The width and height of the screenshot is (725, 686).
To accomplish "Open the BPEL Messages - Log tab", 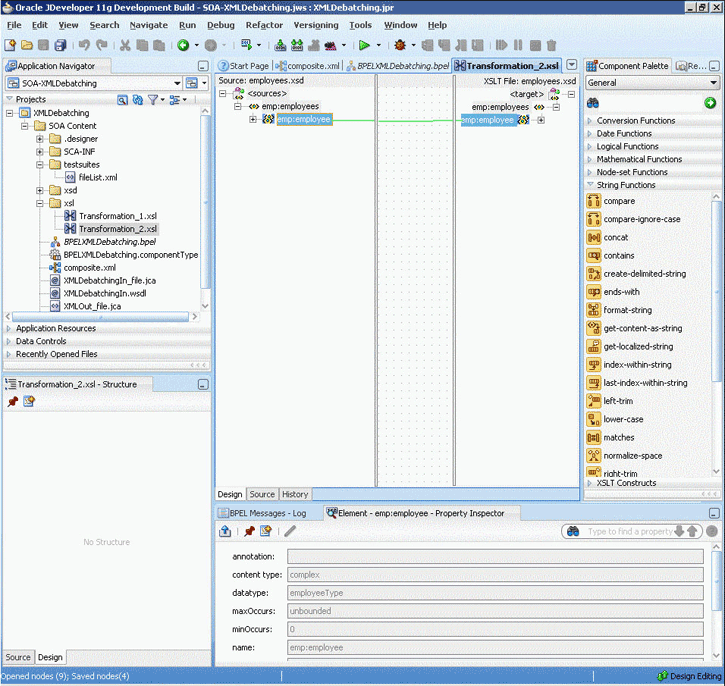I will pyautogui.click(x=263, y=513).
